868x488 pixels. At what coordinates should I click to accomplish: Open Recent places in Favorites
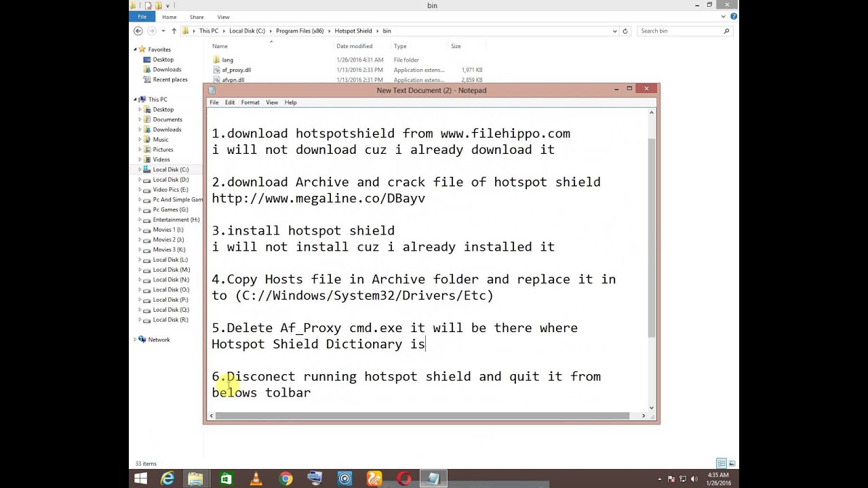[x=170, y=79]
